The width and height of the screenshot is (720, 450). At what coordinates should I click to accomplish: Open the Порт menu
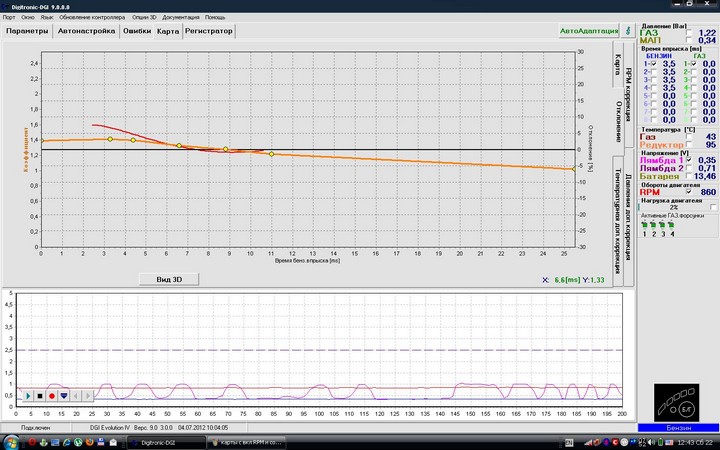(x=9, y=18)
